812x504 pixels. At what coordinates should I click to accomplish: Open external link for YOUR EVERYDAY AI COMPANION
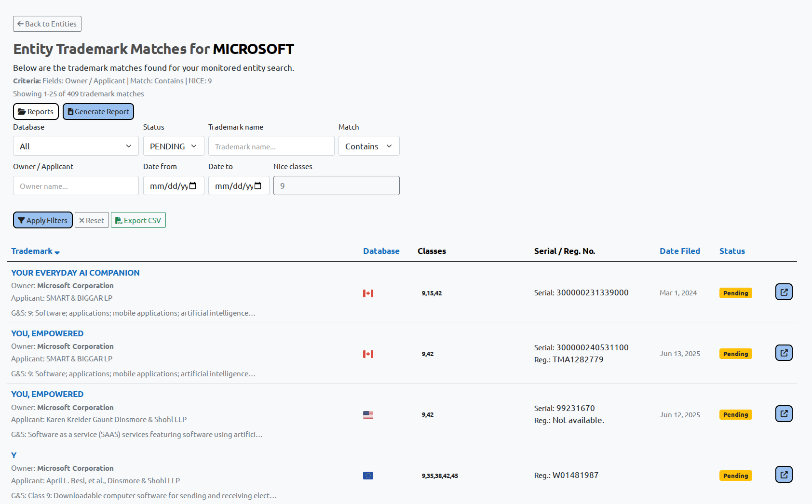(x=784, y=292)
